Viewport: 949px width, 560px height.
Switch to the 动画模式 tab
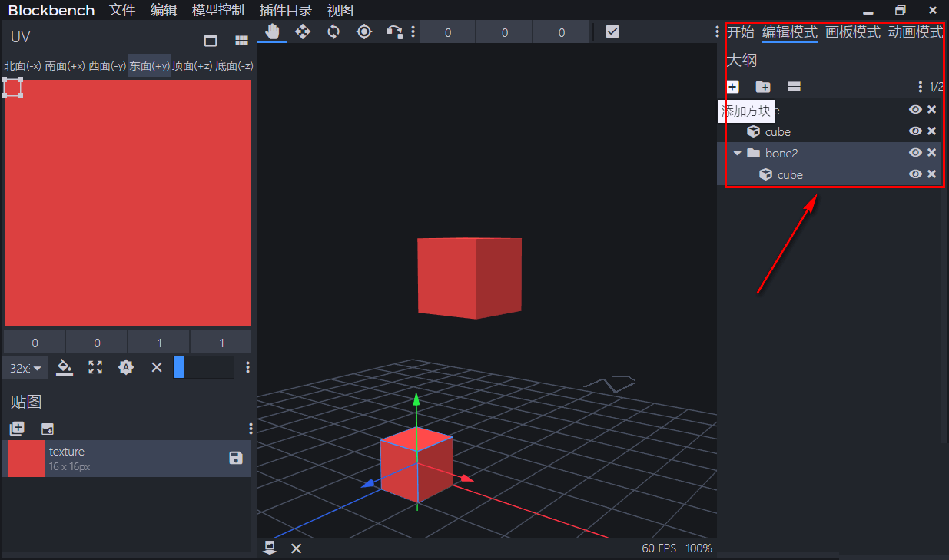[915, 32]
